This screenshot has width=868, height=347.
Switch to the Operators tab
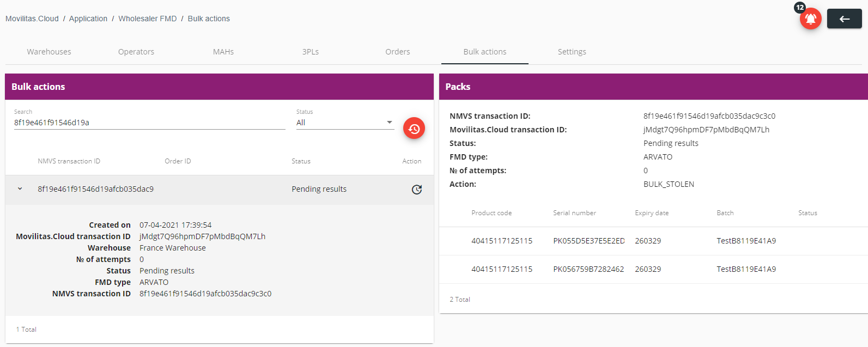(136, 52)
